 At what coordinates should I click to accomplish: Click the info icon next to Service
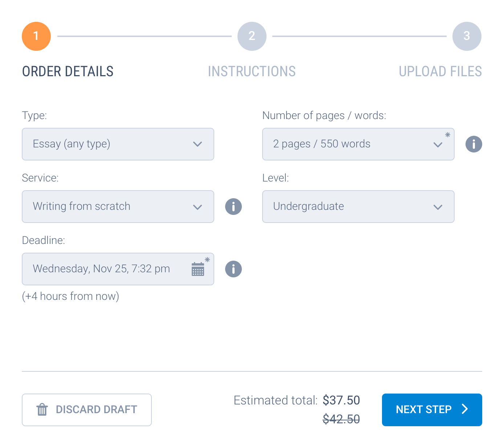[233, 207]
